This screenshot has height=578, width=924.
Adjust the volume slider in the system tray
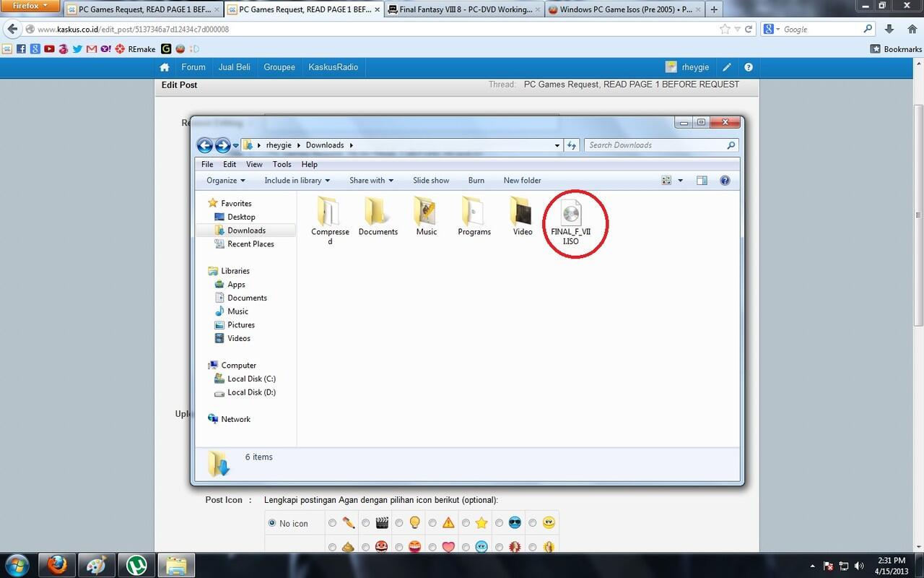point(859,565)
